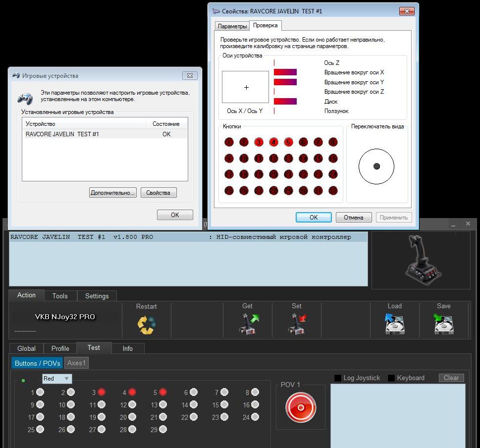Screen dimensions: 480x448
Task: Close the Свойства dialog window
Action: coord(407,11)
